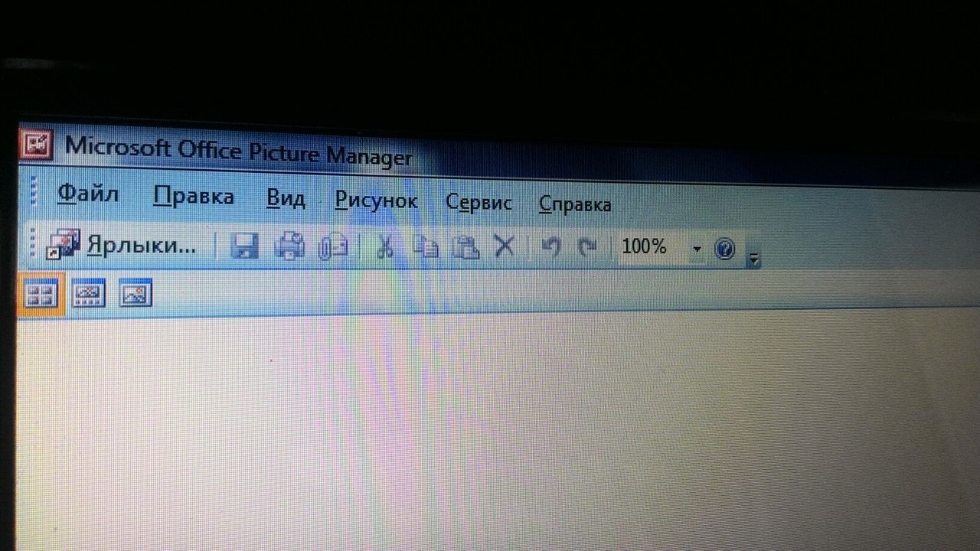Expand the toolbar options arrow
980x551 pixels.
[753, 259]
